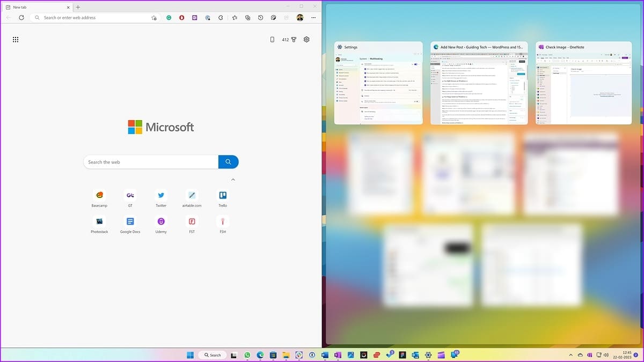Open the FST quick link
The height and width of the screenshot is (362, 644).
click(x=192, y=224)
